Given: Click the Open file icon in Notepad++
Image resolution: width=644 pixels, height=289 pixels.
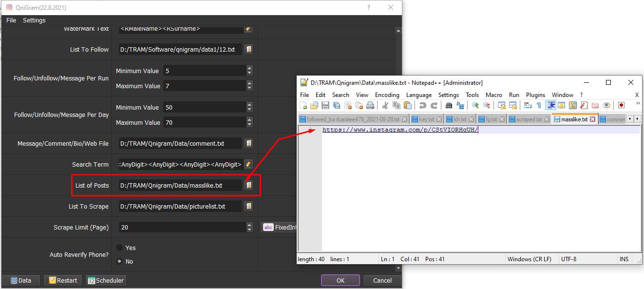Looking at the screenshot, I should coord(314,105).
